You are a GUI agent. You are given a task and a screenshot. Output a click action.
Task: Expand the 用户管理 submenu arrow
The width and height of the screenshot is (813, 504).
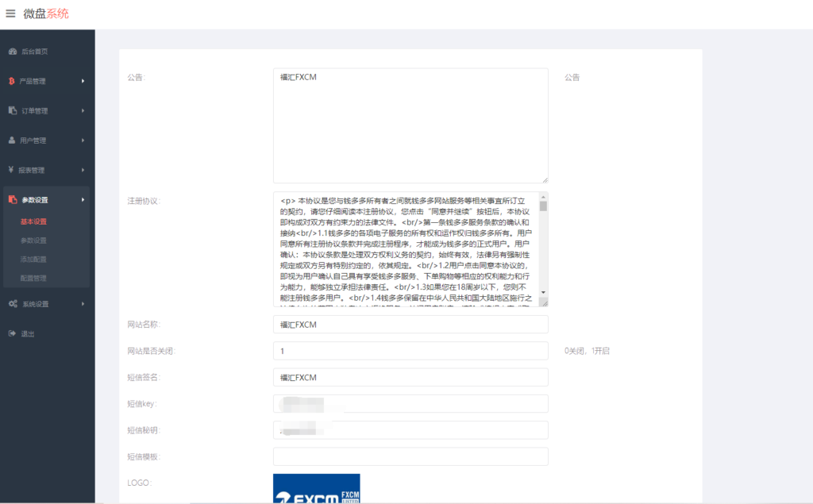tap(83, 140)
